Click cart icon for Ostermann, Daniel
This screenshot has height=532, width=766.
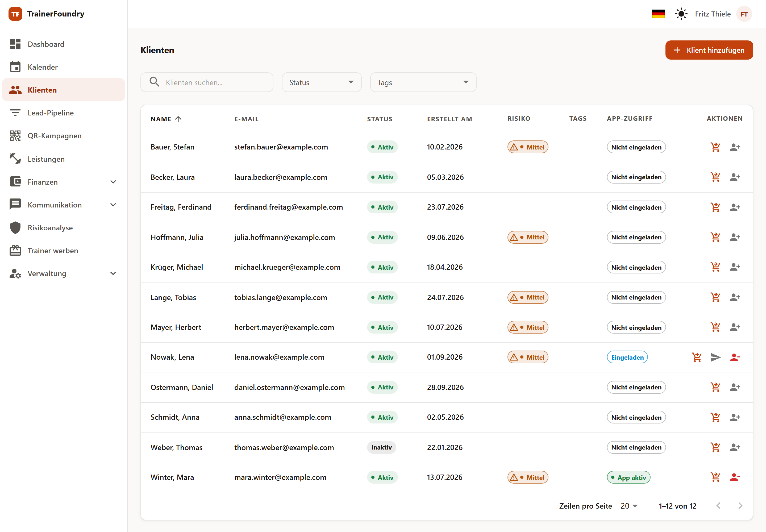coord(715,387)
